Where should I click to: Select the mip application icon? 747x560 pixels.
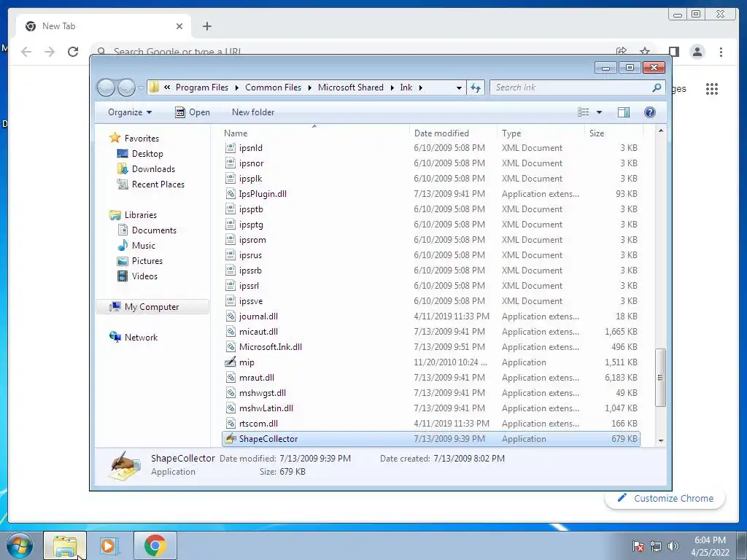click(231, 362)
